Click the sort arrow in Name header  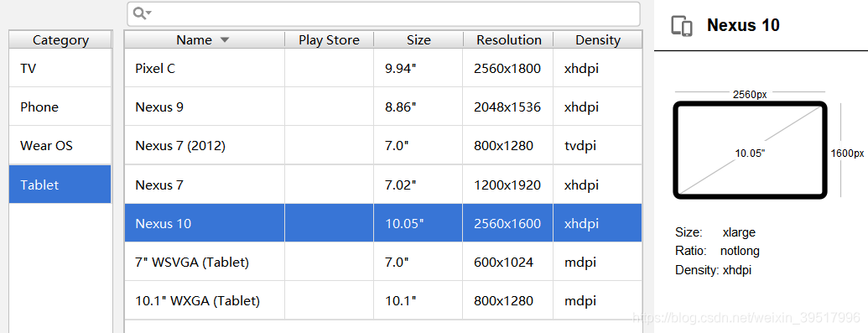(224, 40)
